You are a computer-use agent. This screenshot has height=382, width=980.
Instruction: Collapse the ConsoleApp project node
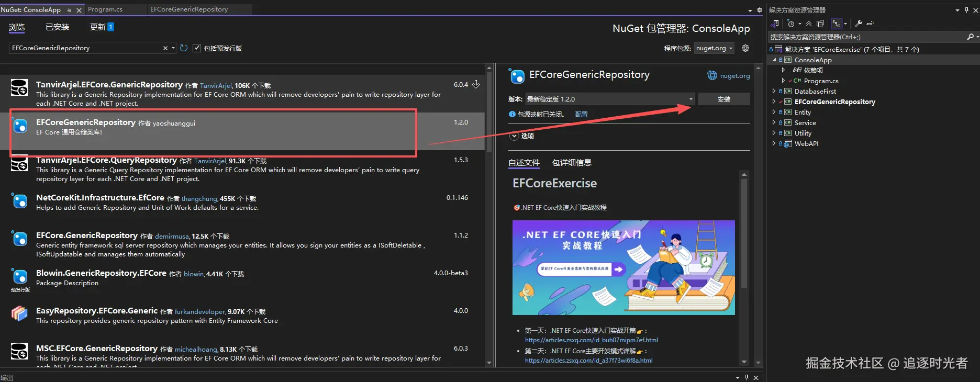pos(774,60)
